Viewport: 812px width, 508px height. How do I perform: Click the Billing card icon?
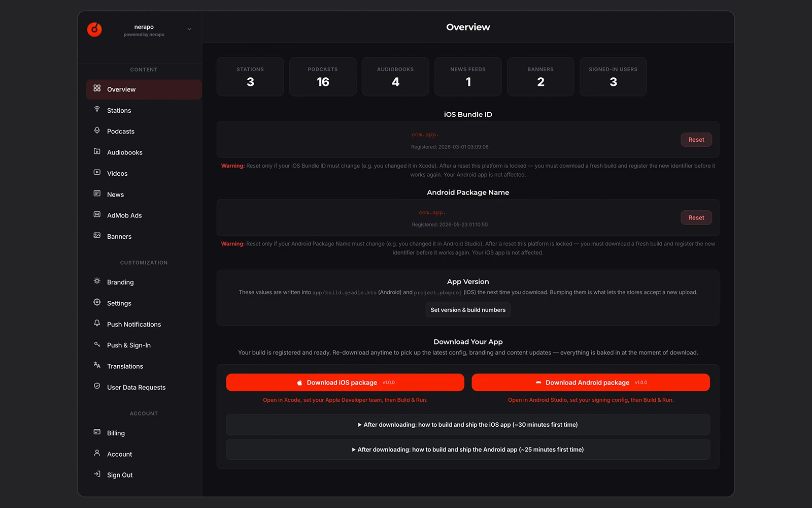click(97, 432)
